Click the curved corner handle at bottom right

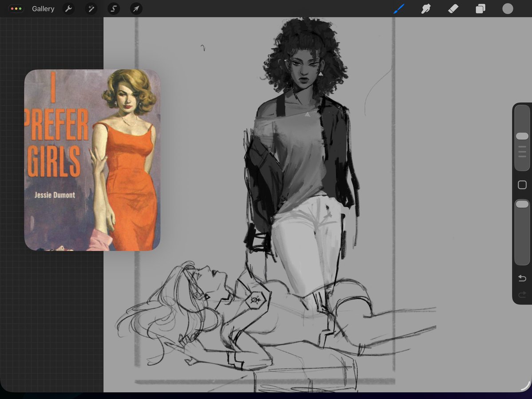pyautogui.click(x=526, y=386)
